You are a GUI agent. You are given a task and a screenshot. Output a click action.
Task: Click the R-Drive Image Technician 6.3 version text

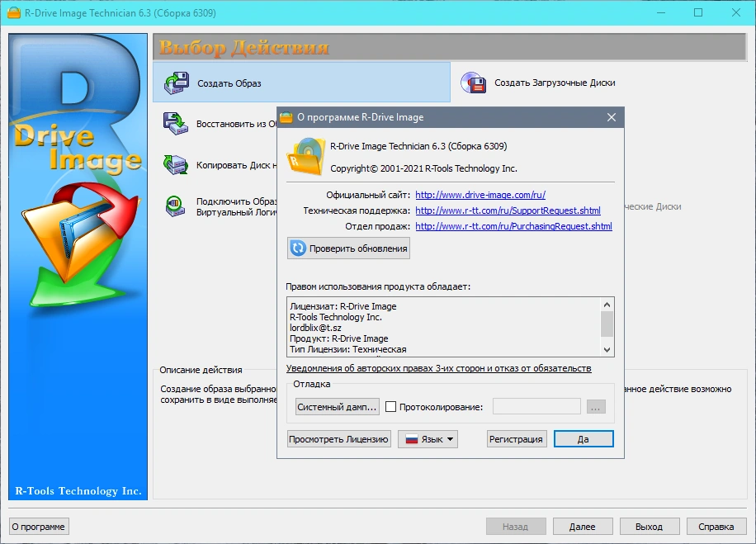click(418, 146)
